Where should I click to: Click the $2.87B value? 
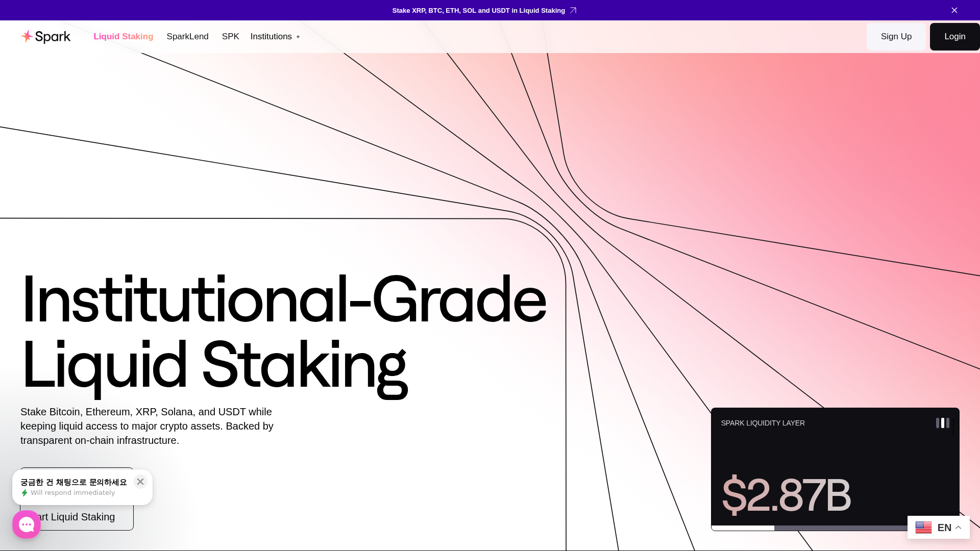(x=786, y=494)
